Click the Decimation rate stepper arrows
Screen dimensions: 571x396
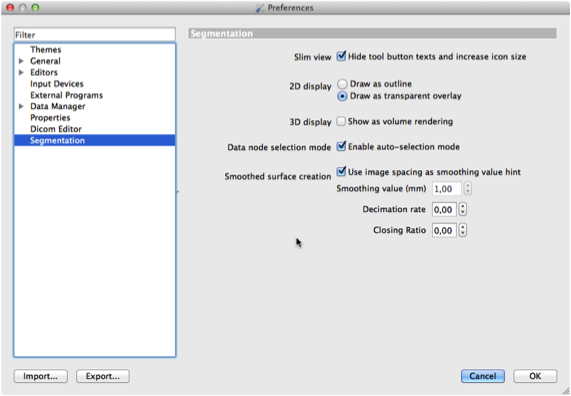point(462,209)
